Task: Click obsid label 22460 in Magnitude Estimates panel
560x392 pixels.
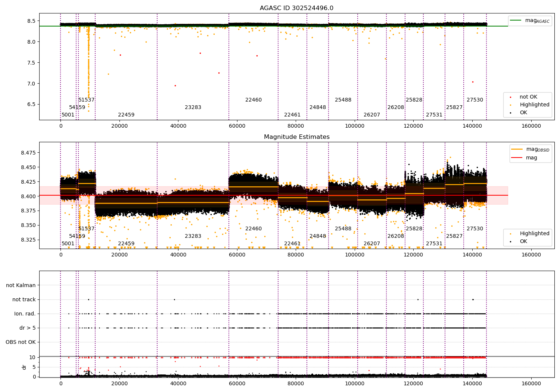Action: (253, 228)
